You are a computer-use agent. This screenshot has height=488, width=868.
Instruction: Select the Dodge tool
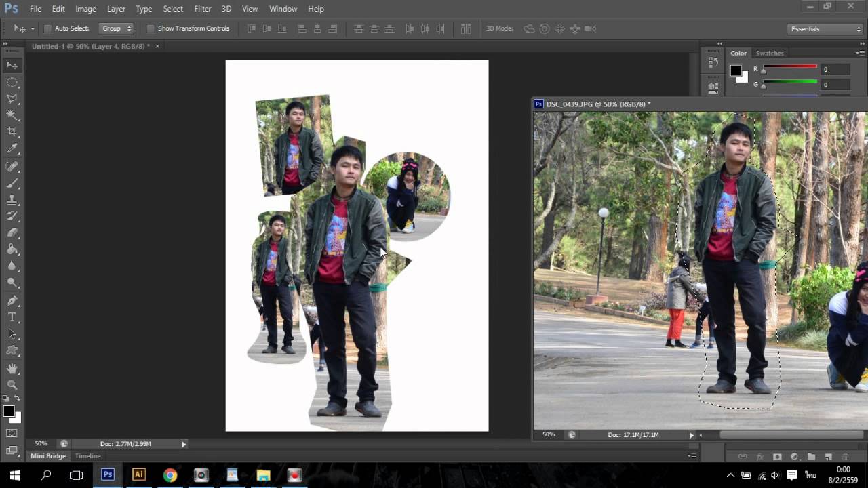pyautogui.click(x=12, y=283)
